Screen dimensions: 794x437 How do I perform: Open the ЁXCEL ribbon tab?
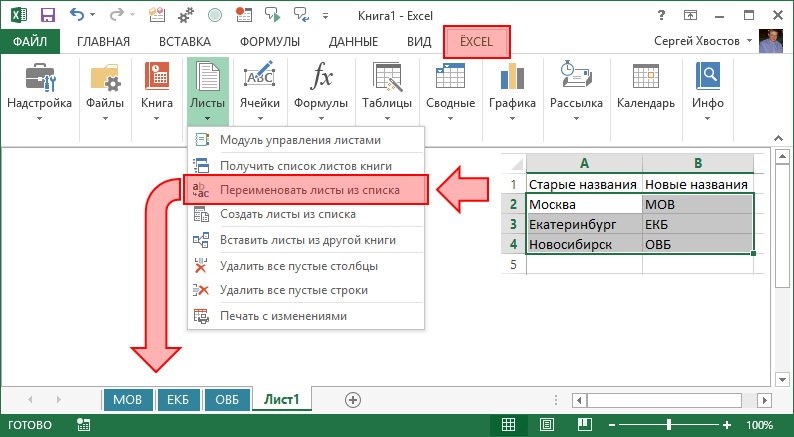coord(477,42)
